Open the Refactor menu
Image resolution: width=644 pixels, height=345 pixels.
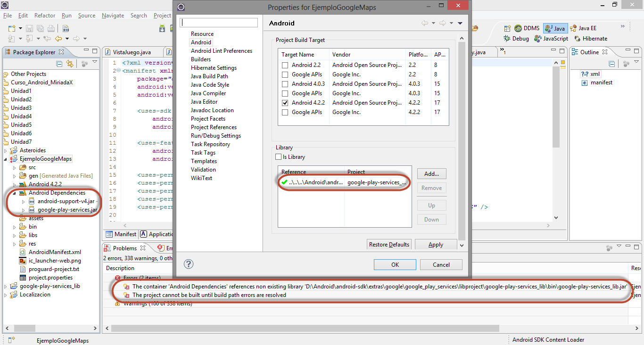click(45, 16)
